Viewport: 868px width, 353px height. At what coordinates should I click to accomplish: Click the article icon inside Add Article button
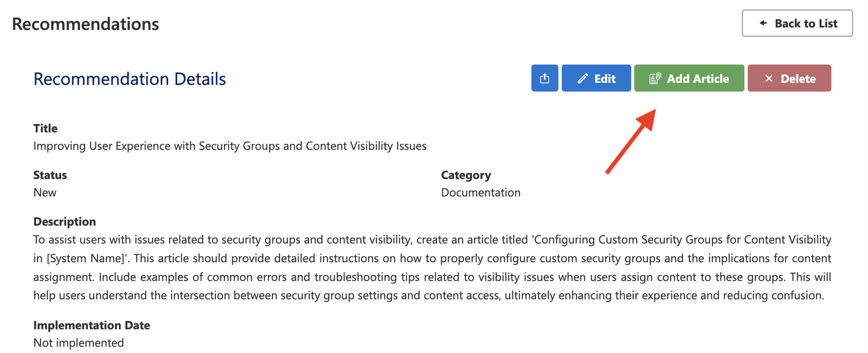[x=655, y=78]
